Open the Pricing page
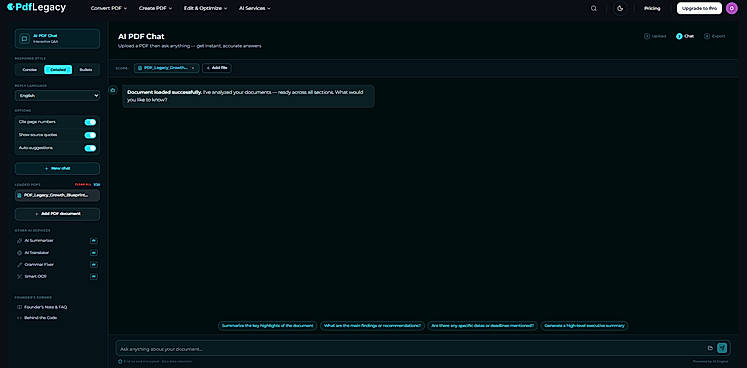Screen dimensions: 747x368 pyautogui.click(x=652, y=8)
